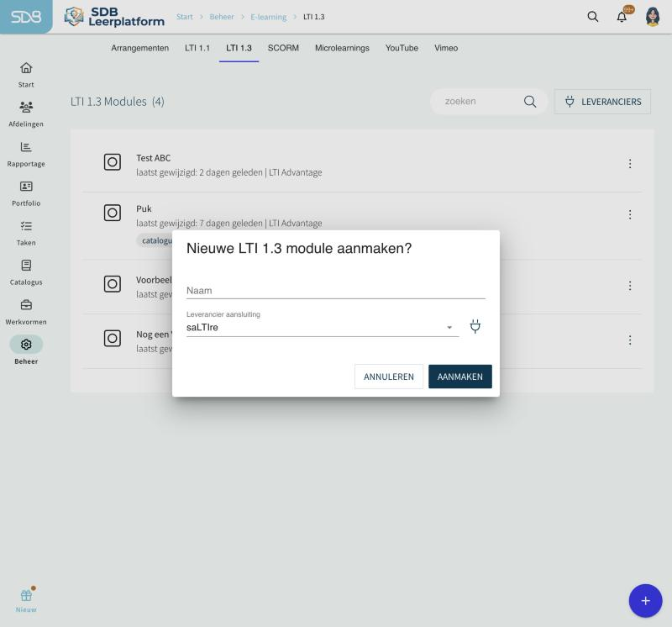Open Catalogus in the sidebar

[26, 272]
